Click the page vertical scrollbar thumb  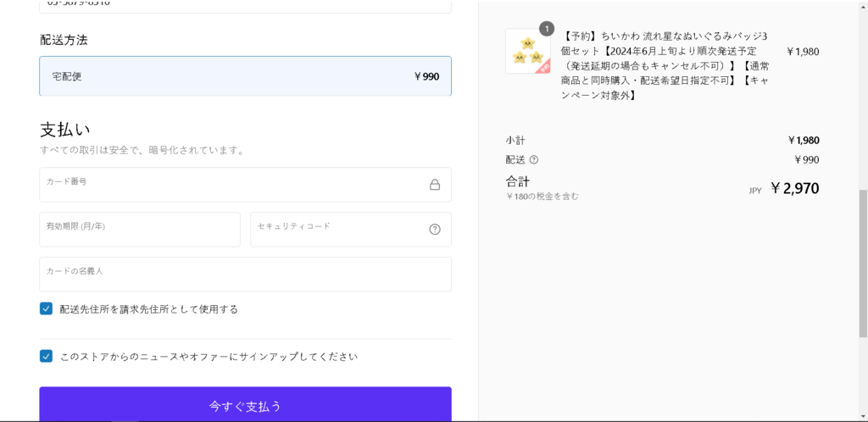(x=863, y=264)
